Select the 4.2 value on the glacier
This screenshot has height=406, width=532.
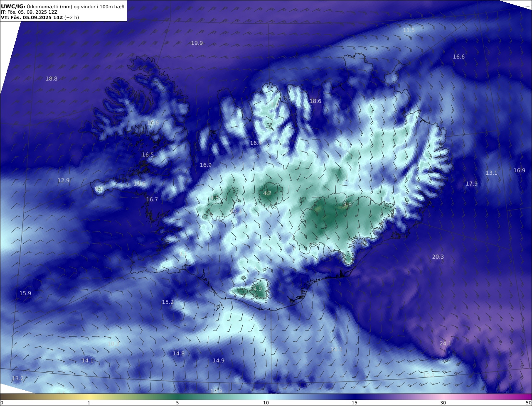267,193
